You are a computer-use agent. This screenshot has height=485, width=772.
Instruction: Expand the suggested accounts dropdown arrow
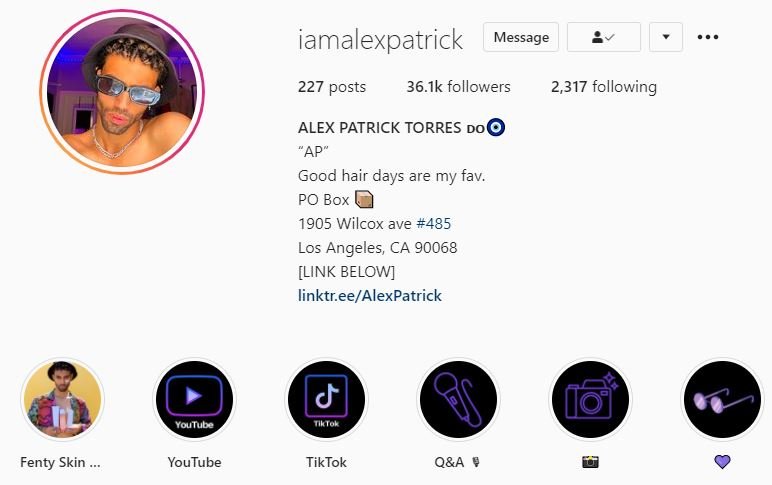tap(666, 37)
